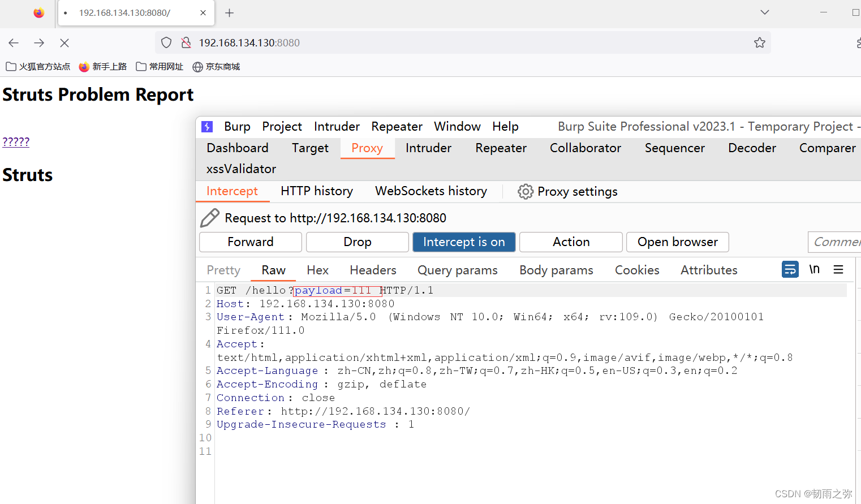Drop the intercepted request
Viewport: 861px width, 504px height.
358,242
